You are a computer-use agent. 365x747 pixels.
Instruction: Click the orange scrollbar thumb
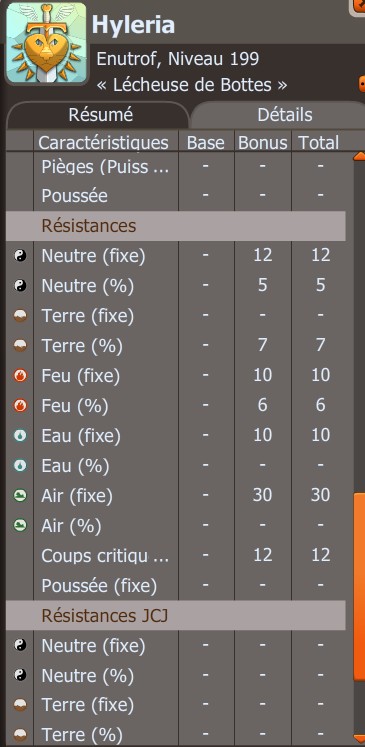point(359,587)
